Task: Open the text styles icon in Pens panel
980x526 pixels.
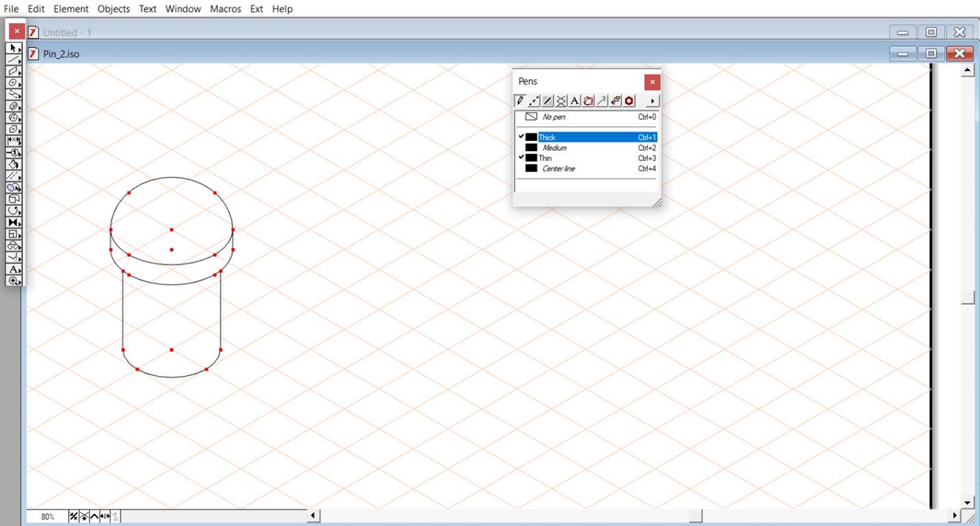Action: [575, 101]
